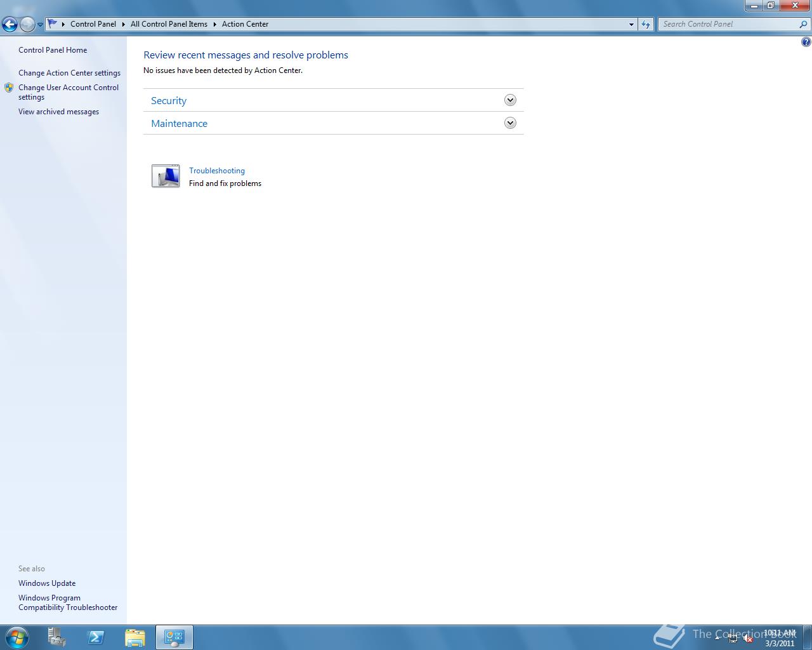Click the greyed-out Forward arrow button
The image size is (812, 650).
(x=27, y=24)
